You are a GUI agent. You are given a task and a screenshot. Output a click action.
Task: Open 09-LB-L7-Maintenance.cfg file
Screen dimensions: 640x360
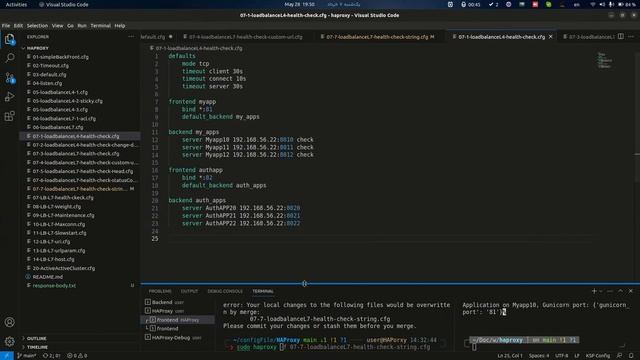coord(63,216)
